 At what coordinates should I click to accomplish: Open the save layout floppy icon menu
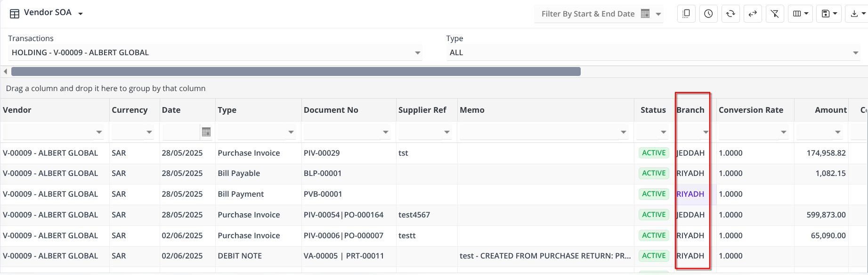pyautogui.click(x=829, y=14)
